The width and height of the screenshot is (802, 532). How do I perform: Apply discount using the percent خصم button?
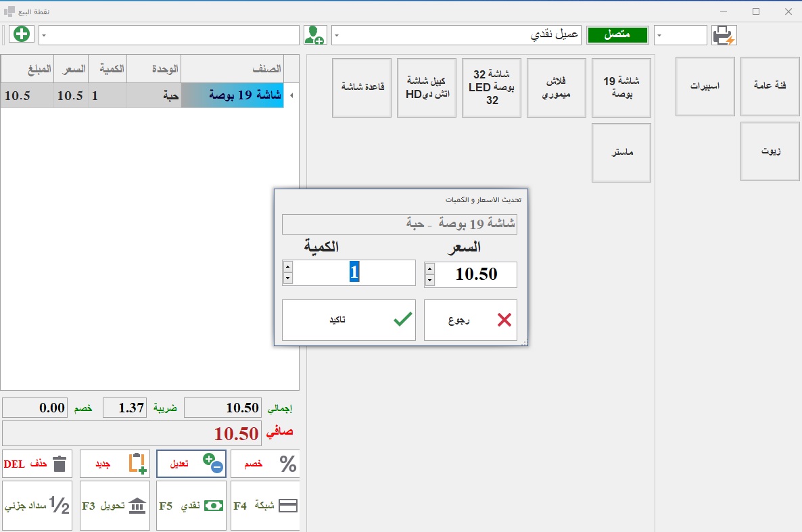[264, 464]
